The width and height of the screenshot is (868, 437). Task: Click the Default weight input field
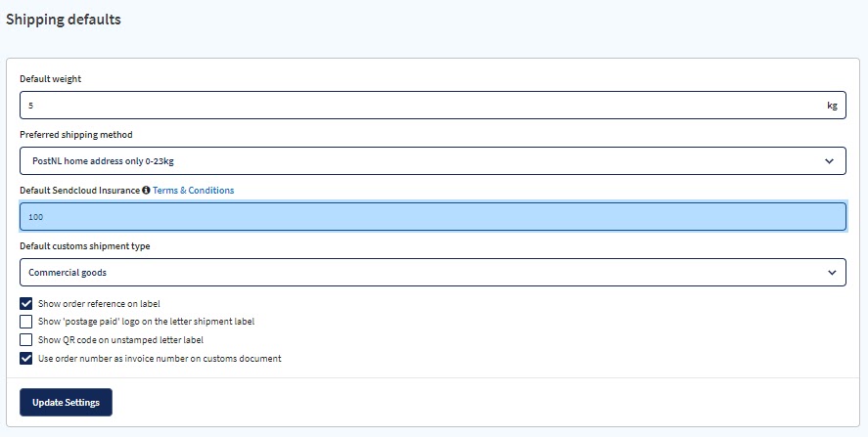point(433,106)
